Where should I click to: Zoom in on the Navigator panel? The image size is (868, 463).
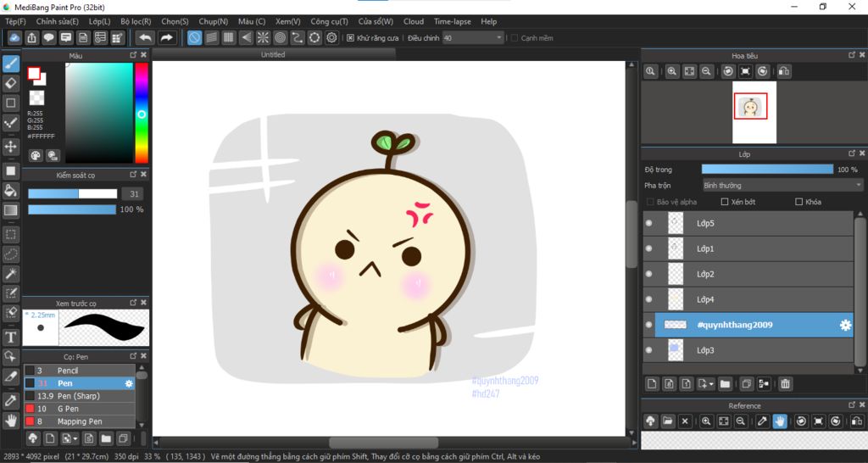click(x=672, y=71)
